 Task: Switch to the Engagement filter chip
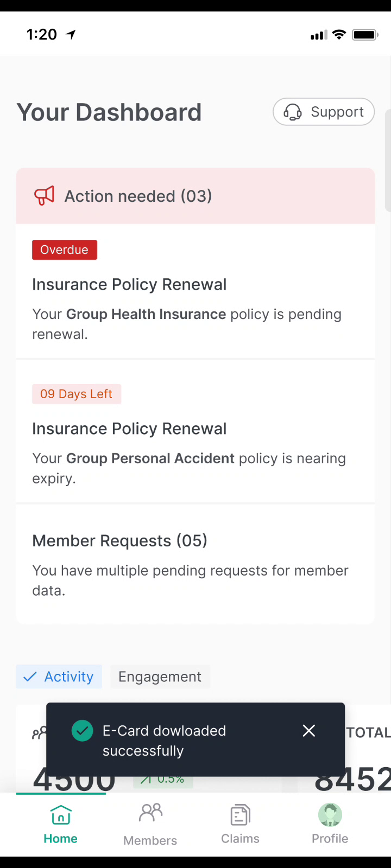[x=160, y=676]
